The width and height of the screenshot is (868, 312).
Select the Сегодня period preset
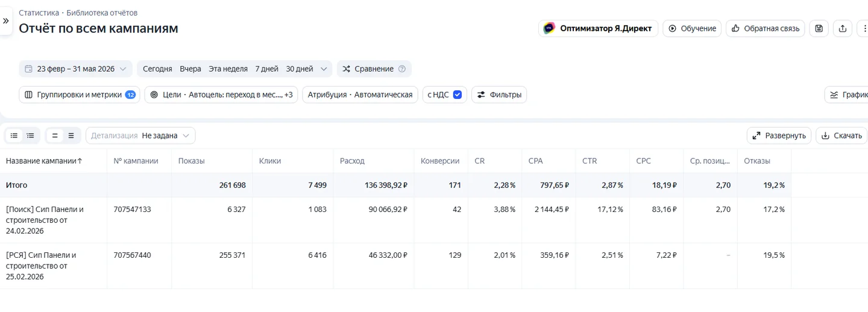157,69
